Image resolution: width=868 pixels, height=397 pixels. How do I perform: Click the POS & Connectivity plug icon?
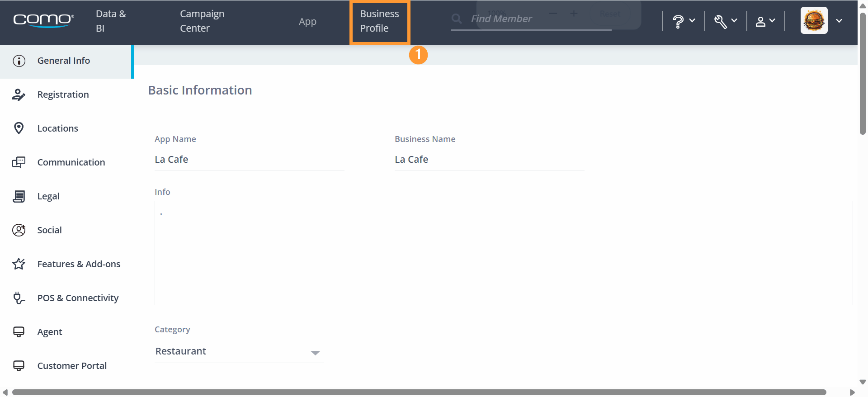19,298
